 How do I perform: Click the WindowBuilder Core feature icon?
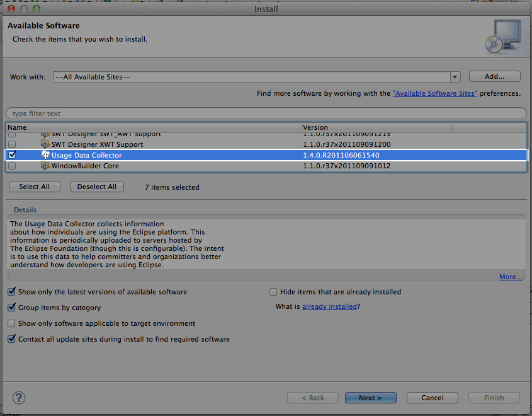45,166
